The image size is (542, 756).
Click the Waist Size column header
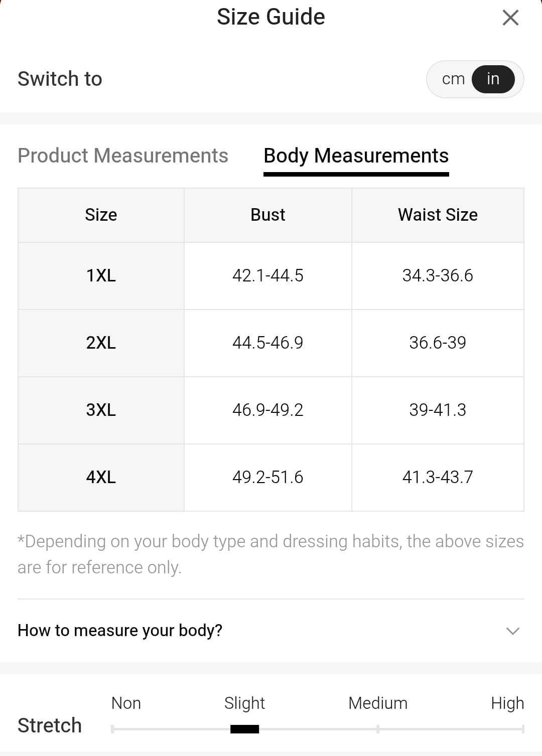[x=438, y=215]
